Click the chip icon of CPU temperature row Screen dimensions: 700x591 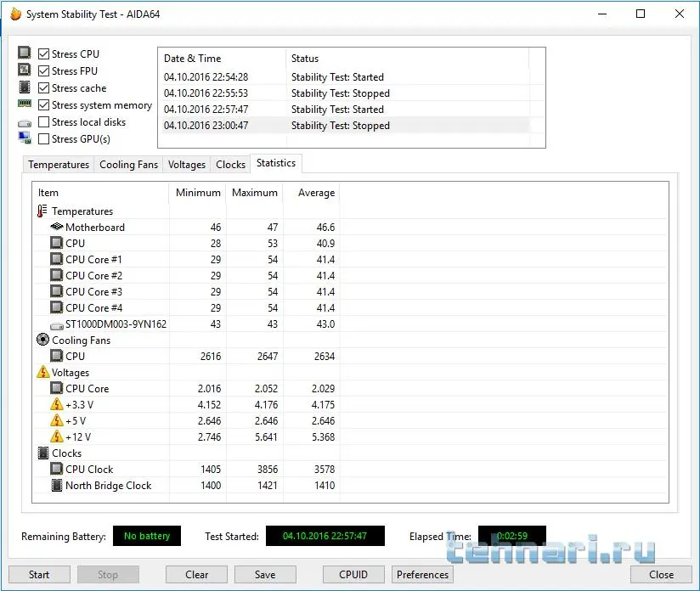pyautogui.click(x=56, y=243)
